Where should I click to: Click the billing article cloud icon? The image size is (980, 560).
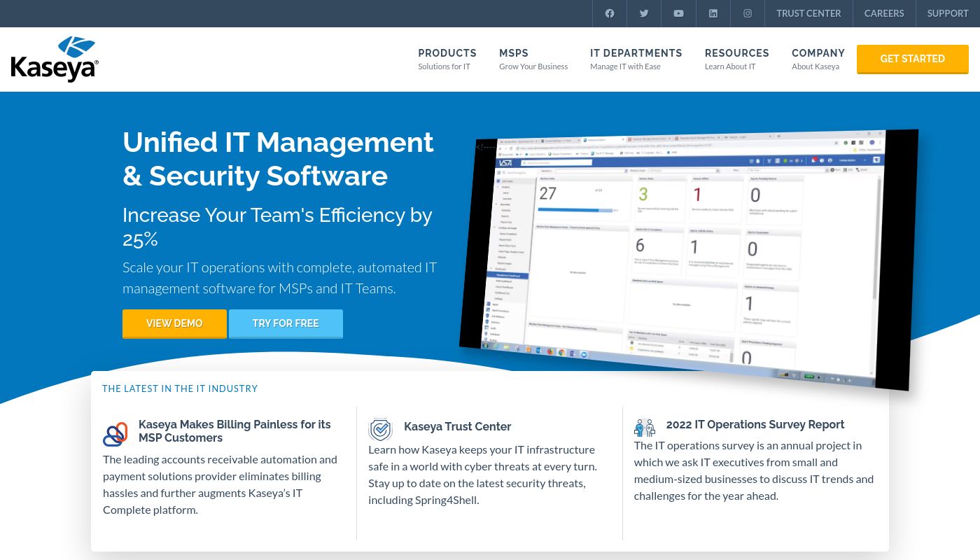point(115,434)
